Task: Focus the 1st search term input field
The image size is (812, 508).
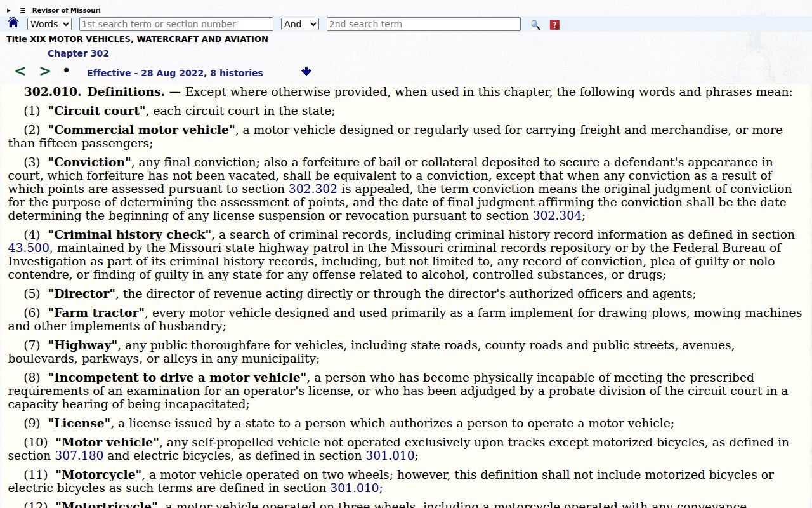Action: [176, 24]
